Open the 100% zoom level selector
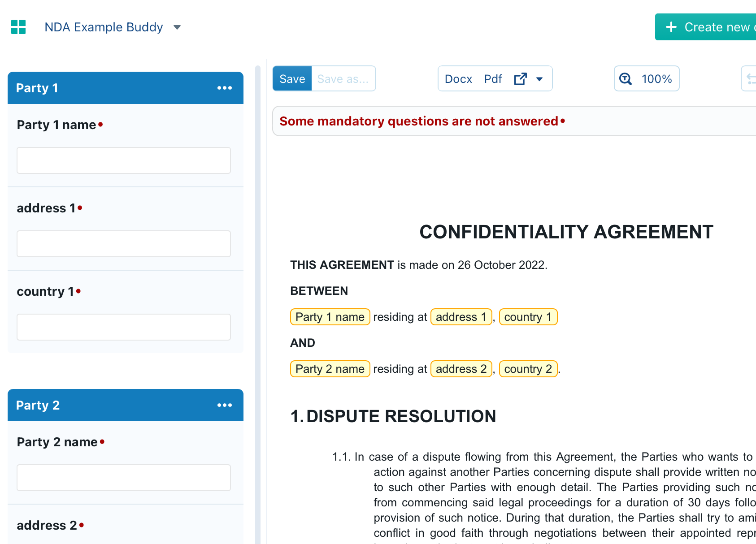 point(656,79)
